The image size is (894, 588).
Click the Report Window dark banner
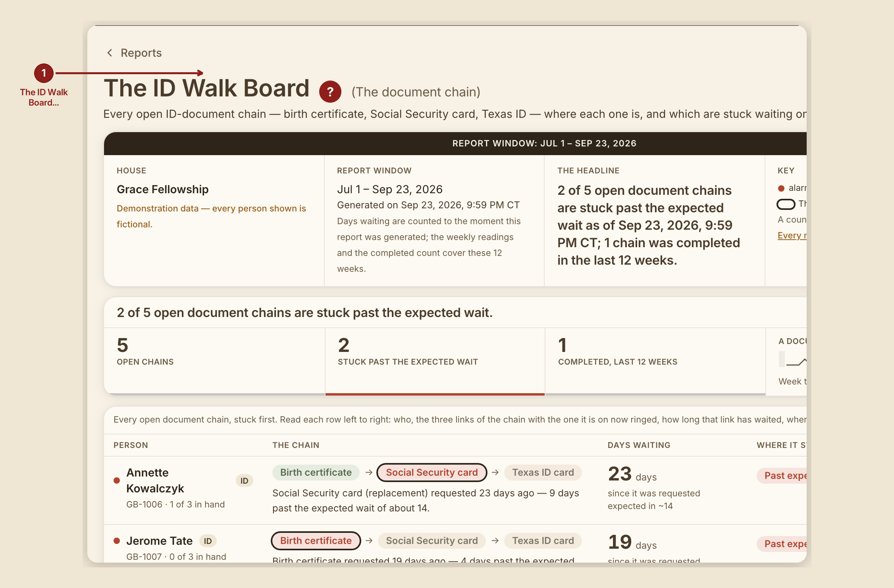(455, 143)
